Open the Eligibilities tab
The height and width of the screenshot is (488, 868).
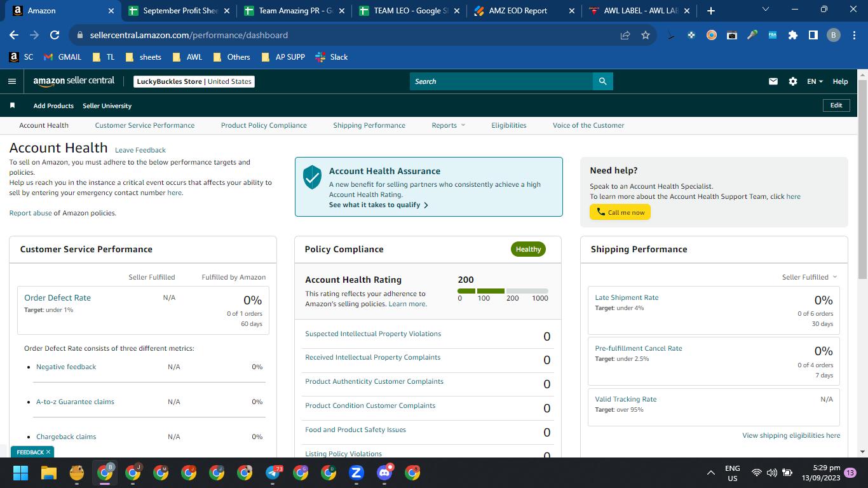point(509,125)
